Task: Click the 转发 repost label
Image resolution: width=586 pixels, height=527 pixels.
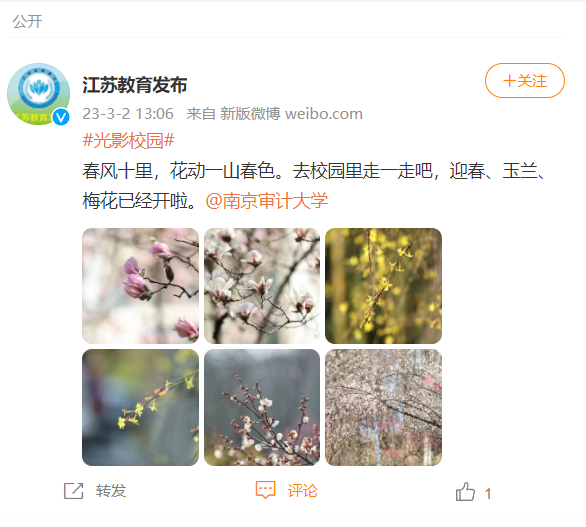Action: 111,491
